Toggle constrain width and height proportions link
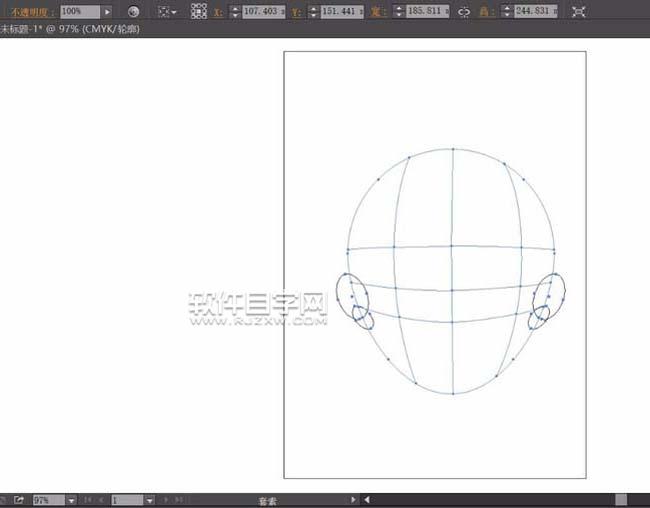 (x=463, y=11)
